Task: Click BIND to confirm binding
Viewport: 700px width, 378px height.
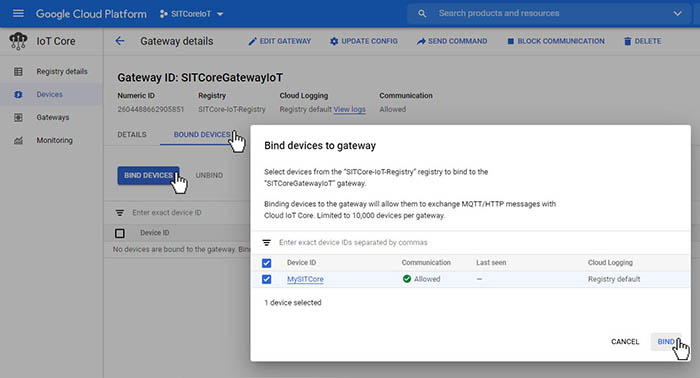Action: [x=666, y=342]
